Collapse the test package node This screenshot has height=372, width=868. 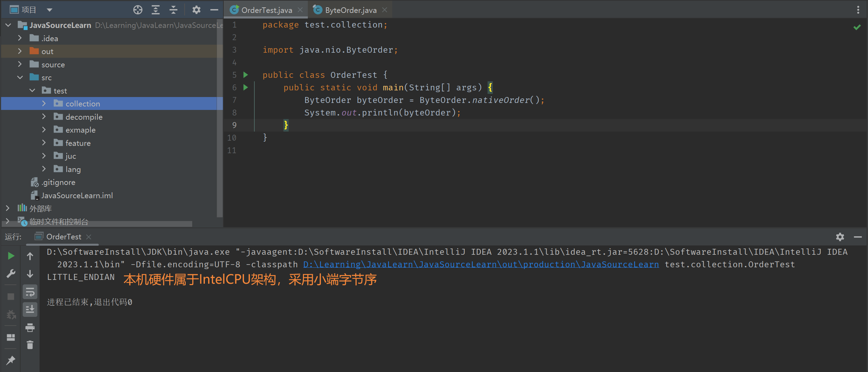click(x=32, y=90)
